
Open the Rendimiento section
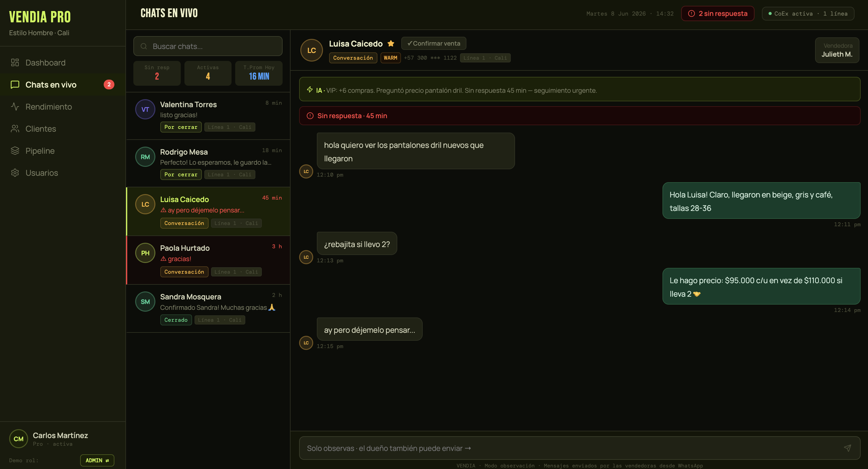[63, 107]
